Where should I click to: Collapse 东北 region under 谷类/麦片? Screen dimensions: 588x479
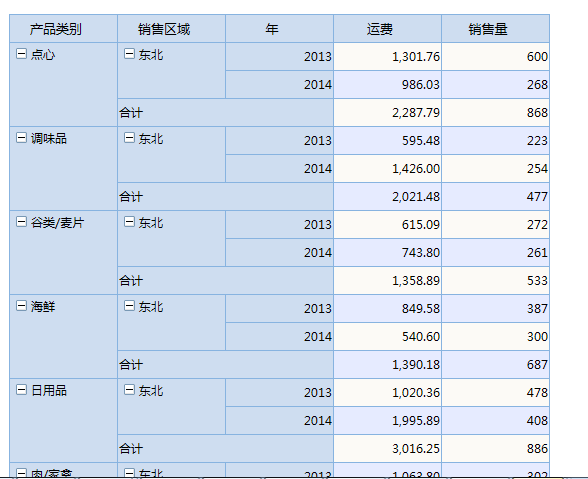pyautogui.click(x=129, y=222)
